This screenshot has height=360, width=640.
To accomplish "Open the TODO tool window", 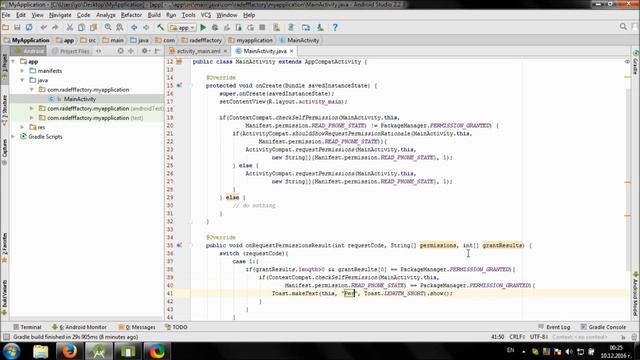I will coord(176,327).
